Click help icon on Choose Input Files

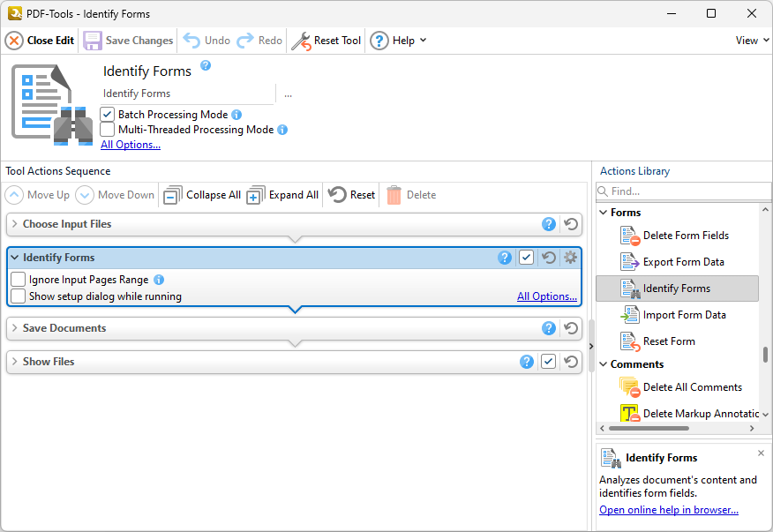[x=549, y=224]
